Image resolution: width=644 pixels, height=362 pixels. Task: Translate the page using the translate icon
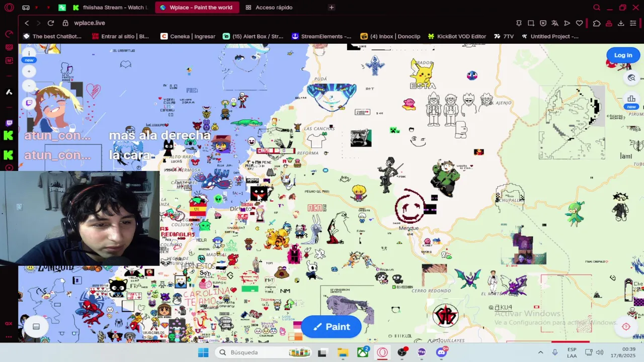(555, 23)
